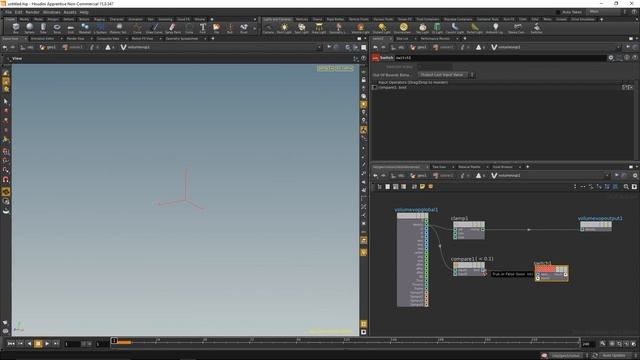This screenshot has width=640, height=360.
Task: Switch to the Tree View tab
Action: [x=439, y=167]
